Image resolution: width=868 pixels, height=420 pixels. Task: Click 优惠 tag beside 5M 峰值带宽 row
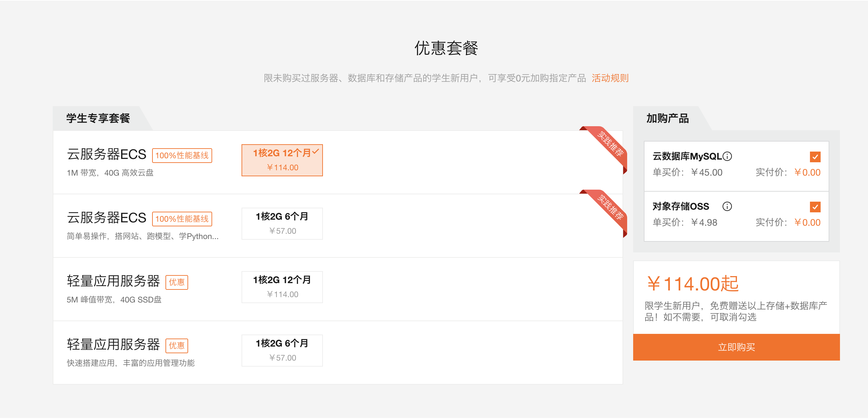pyautogui.click(x=176, y=282)
